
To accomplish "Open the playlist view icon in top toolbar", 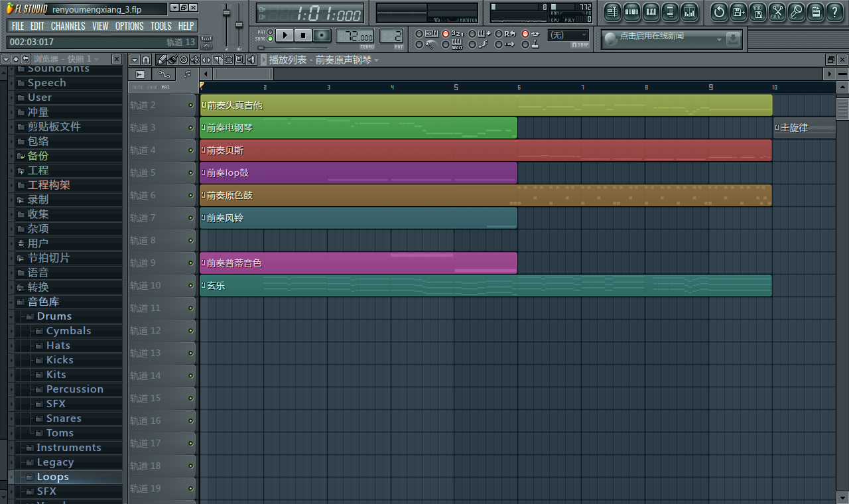I will click(612, 12).
